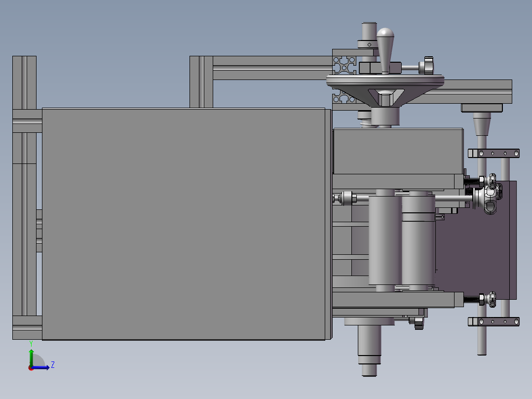Select the lower right bracket with holes
Screen dimensions: 532x399
(494, 322)
